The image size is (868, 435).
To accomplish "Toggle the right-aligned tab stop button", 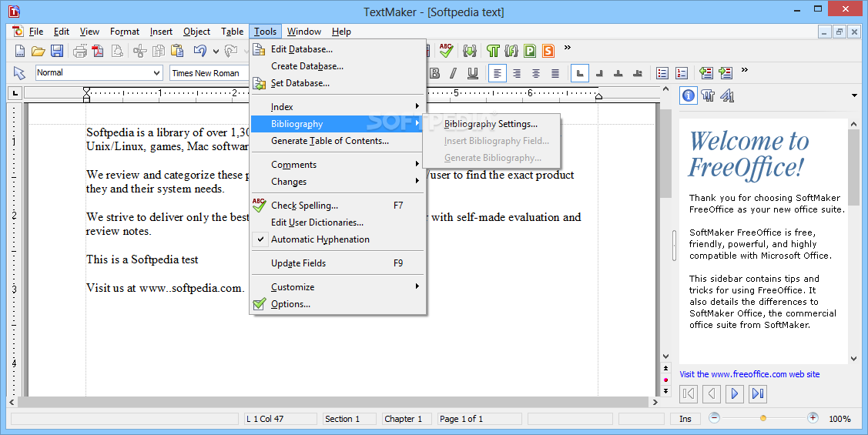I will (599, 73).
